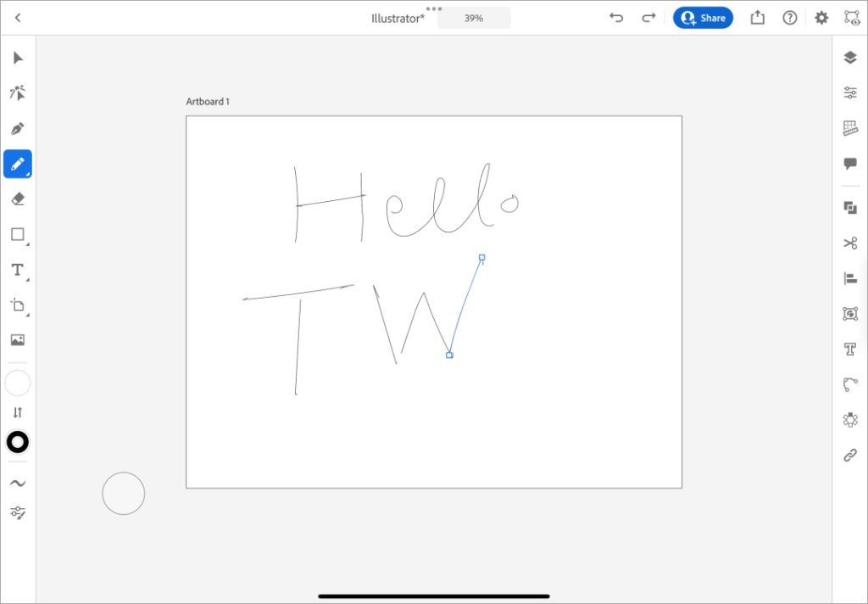Open the Comments panel
This screenshot has height=604, width=868.
[850, 164]
